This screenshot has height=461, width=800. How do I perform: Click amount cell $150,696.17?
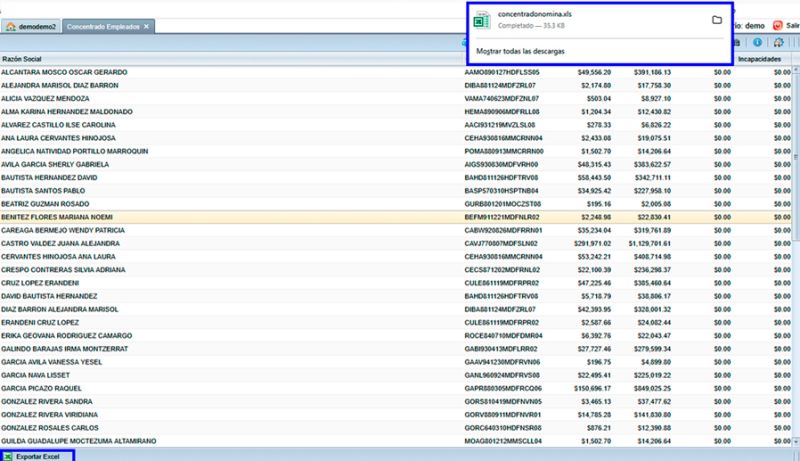pos(592,389)
